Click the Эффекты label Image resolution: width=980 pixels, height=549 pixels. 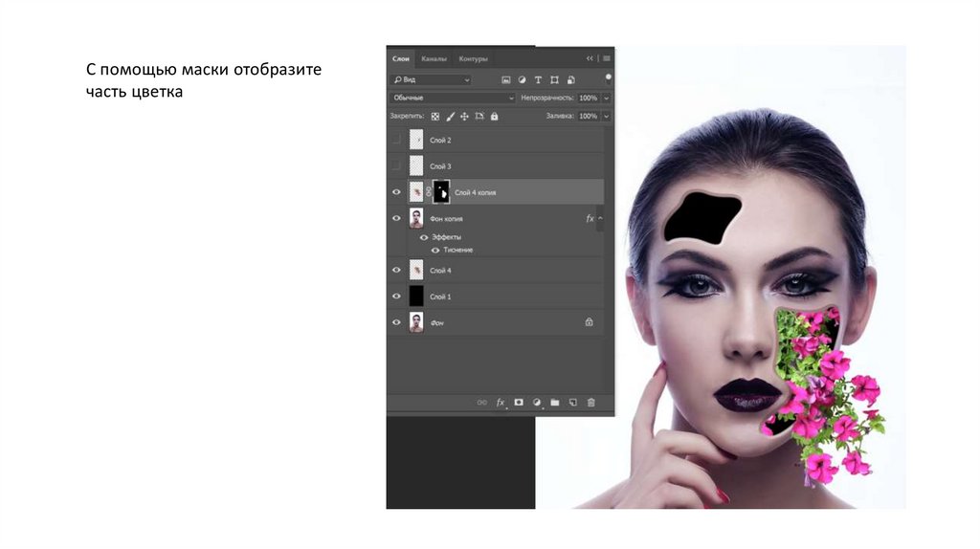tap(446, 237)
